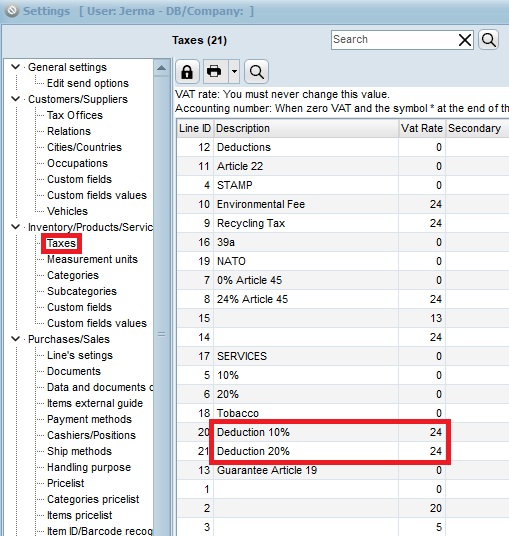Clear search with the X icon
The image size is (509, 536).
click(465, 40)
